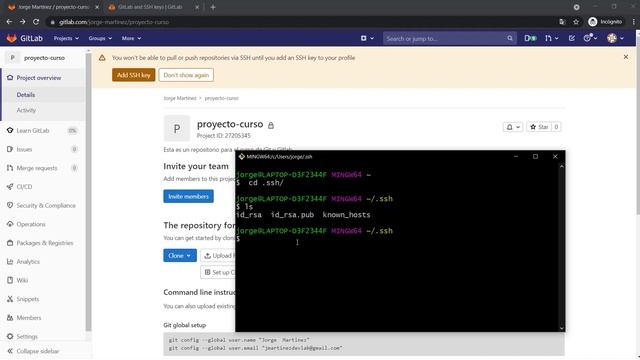Open the Clone dropdown
Screen dimensions: 640x360
[x=180, y=256]
